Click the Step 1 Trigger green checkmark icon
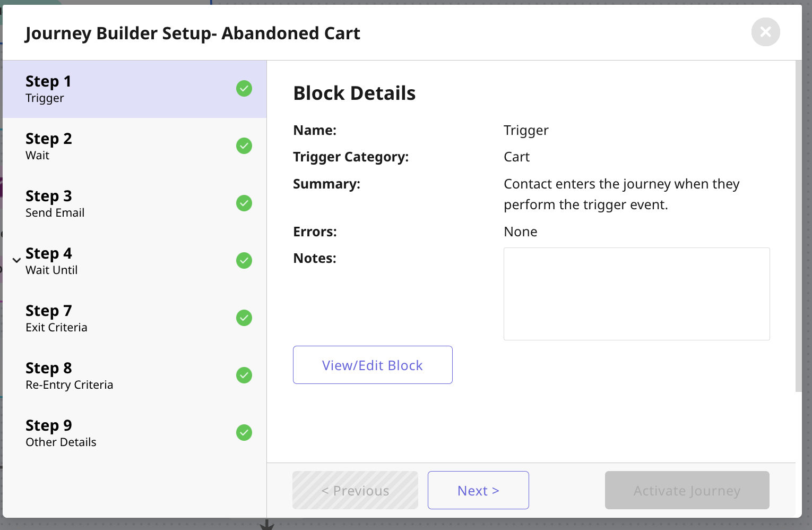Screen dimensions: 812x530 (244, 89)
